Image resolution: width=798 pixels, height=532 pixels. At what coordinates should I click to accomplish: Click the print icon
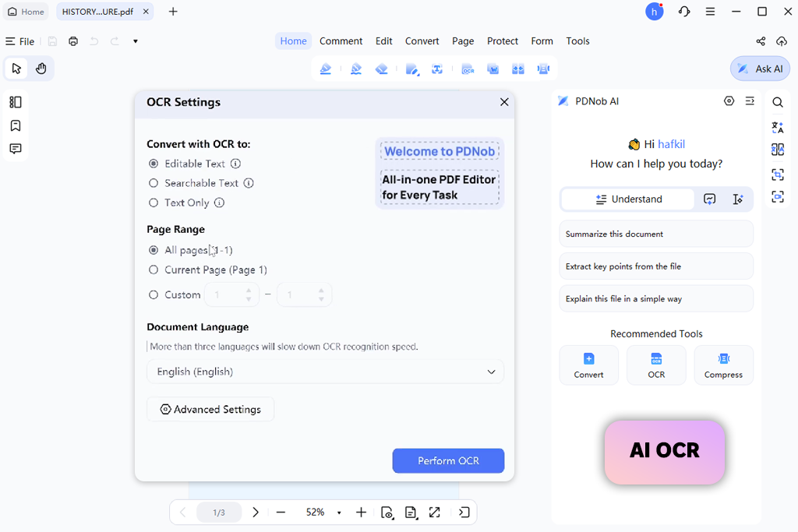pos(73,41)
